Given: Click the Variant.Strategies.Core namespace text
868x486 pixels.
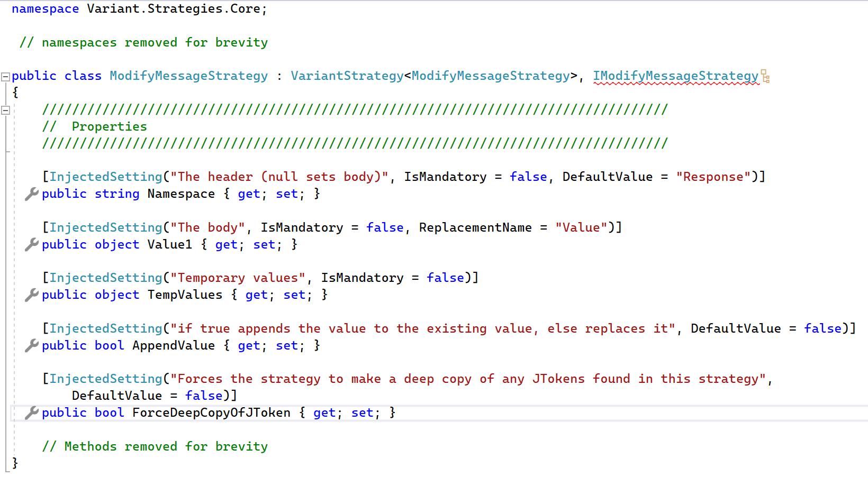Looking at the screenshot, I should click(176, 9).
